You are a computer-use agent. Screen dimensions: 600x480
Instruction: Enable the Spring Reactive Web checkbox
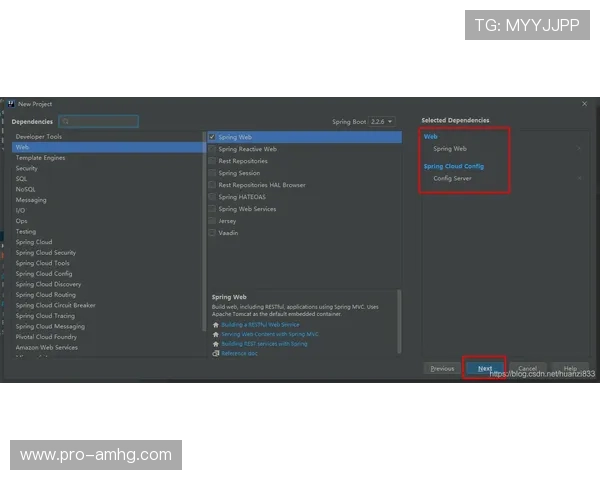[x=212, y=149]
